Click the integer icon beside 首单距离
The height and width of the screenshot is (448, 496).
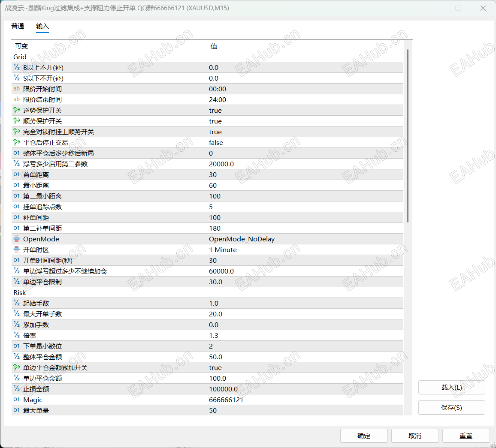[x=16, y=174]
